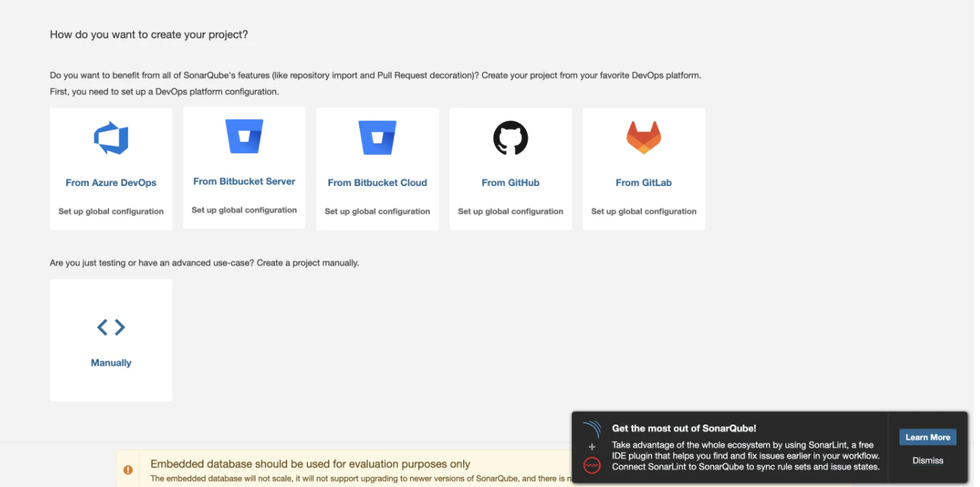Screen dimensions: 980x487
Task: Choose the From GitLab option
Action: [643, 182]
